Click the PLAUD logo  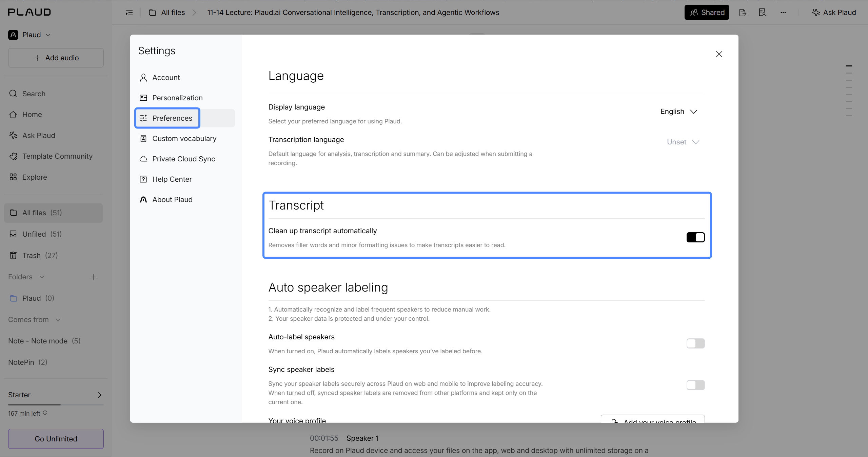(29, 13)
